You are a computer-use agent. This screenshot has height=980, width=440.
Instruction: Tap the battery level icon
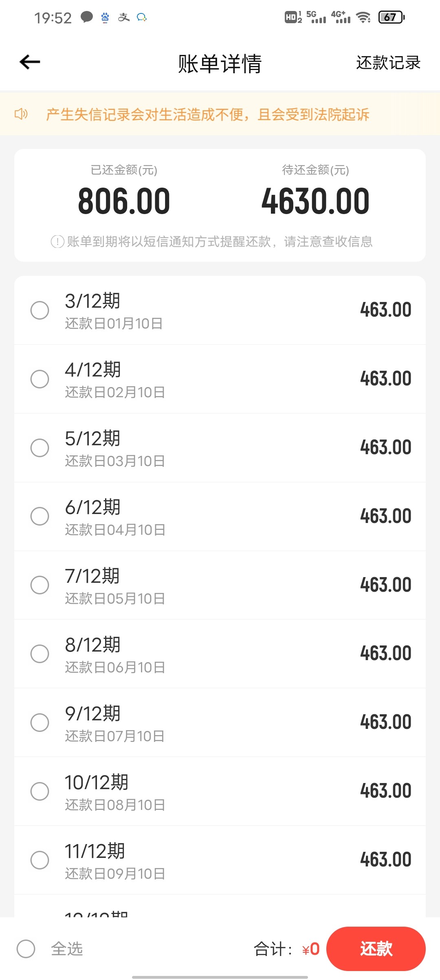(x=391, y=17)
